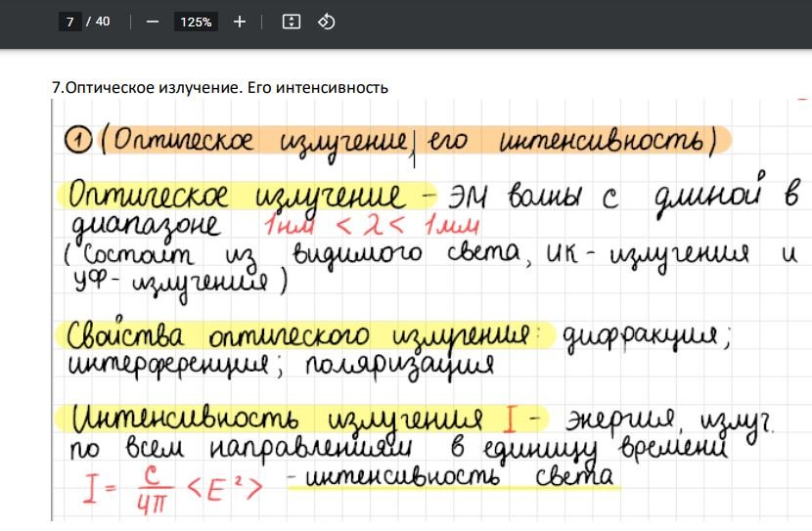This screenshot has height=531, width=812.
Task: Click the yellow-highlighted term 'Оптическое излучение'
Action: [235, 196]
